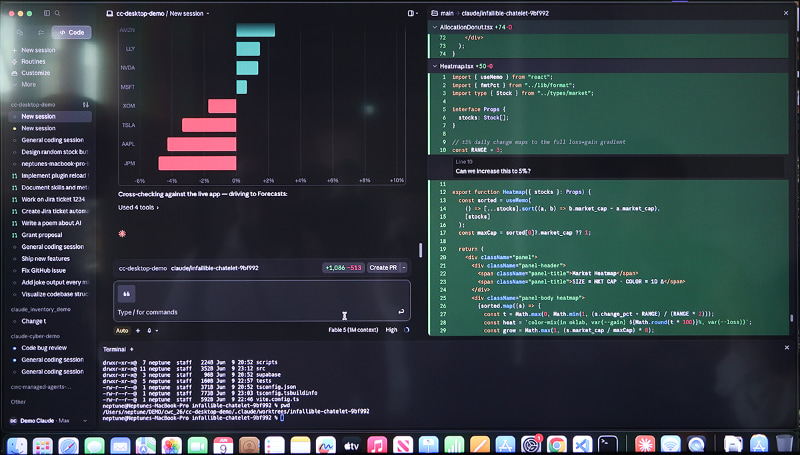Click the main branch breadcrumb
The height and width of the screenshot is (455, 800).
[446, 13]
